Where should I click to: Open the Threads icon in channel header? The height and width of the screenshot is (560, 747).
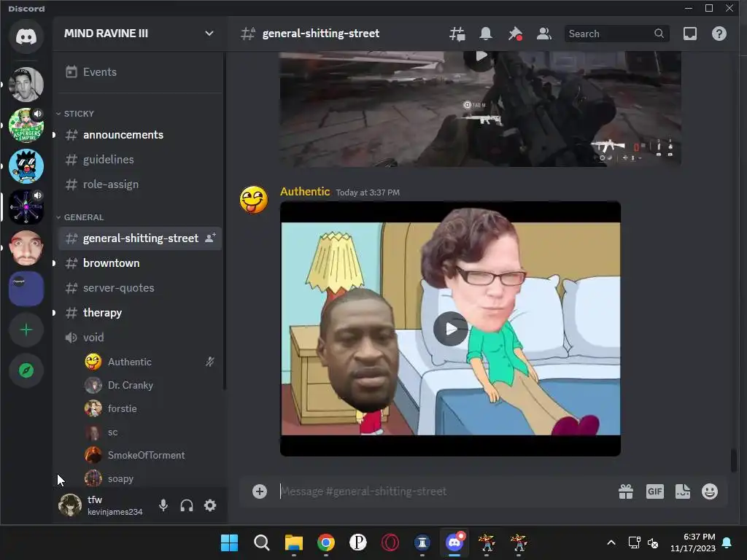[x=457, y=34]
